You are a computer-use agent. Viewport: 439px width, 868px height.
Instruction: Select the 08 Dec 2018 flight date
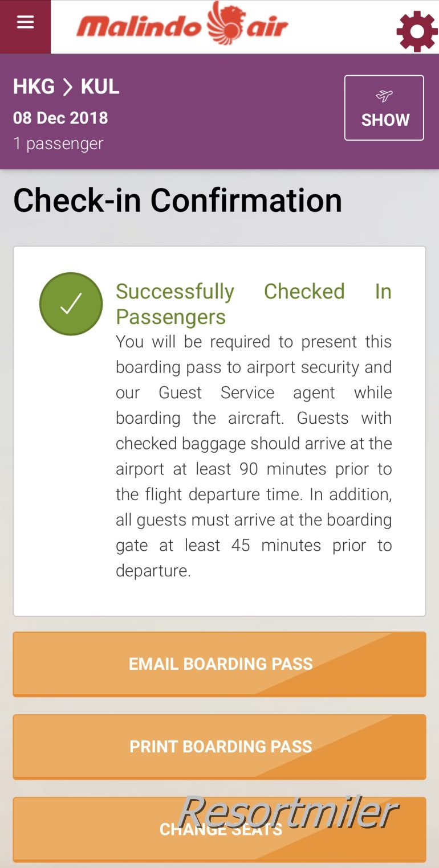(60, 118)
